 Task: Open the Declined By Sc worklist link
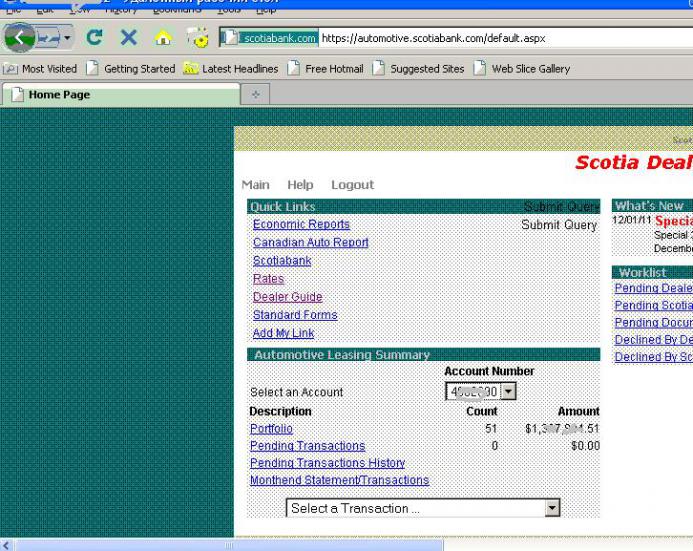pos(654,357)
